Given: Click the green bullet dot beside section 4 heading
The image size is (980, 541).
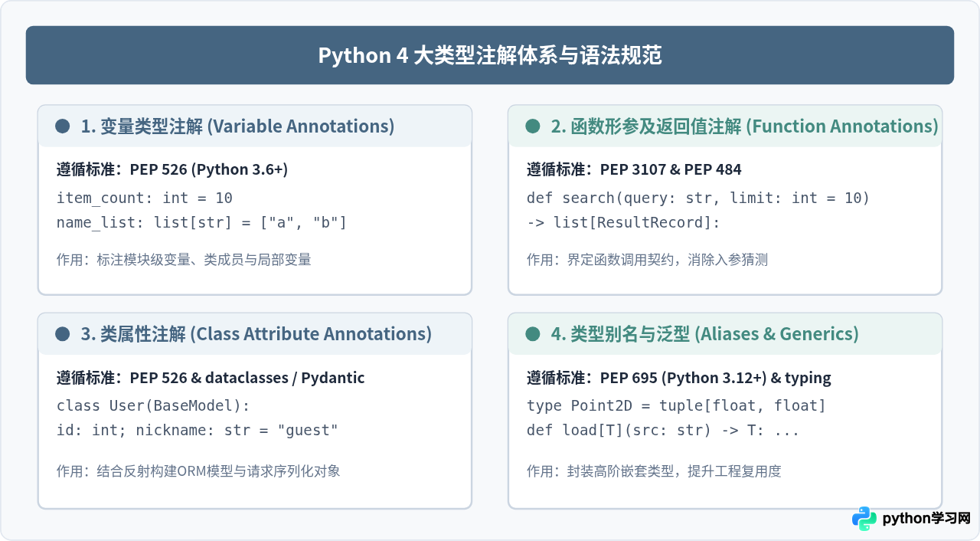Looking at the screenshot, I should (x=533, y=334).
